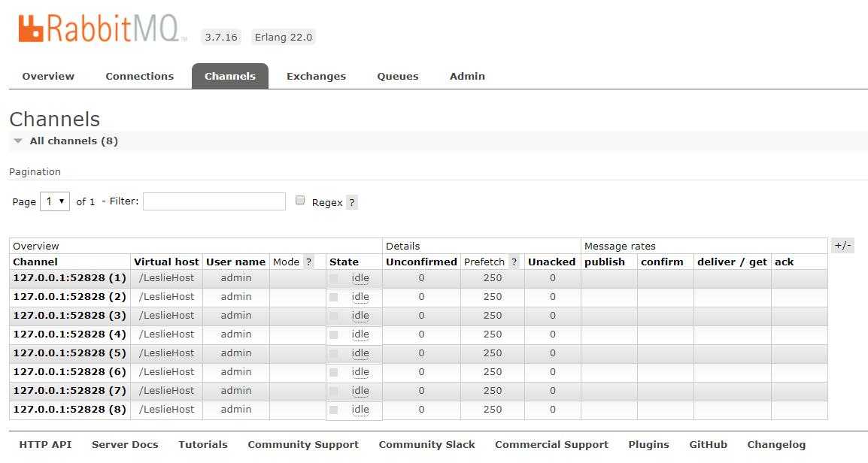Open the HTTP API footer link
Screen dimensions: 868x463
coord(45,445)
